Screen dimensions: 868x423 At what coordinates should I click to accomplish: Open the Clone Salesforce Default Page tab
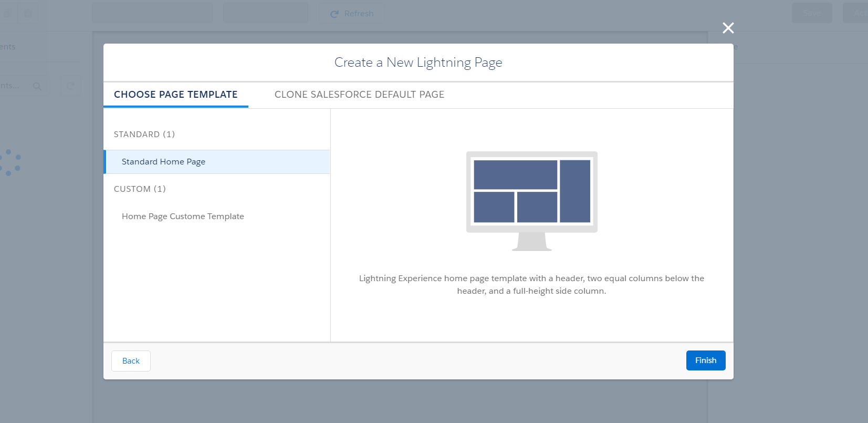coord(359,95)
